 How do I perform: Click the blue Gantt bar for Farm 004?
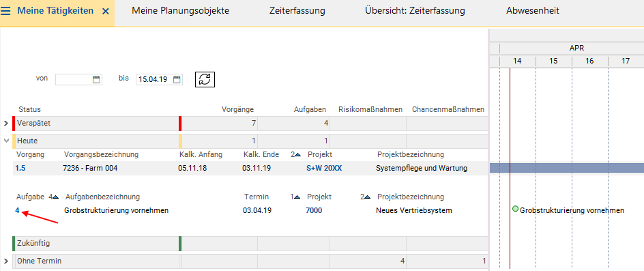[567, 168]
